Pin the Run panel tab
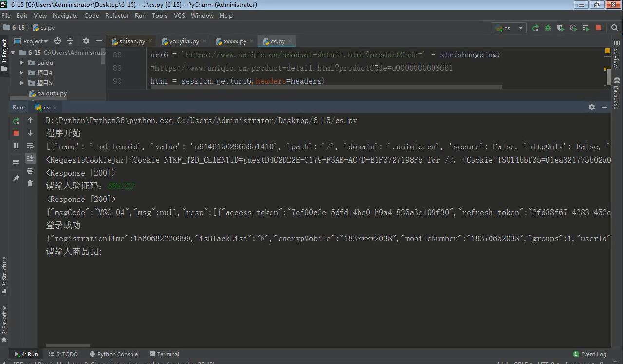This screenshot has width=623, height=364. point(16,178)
